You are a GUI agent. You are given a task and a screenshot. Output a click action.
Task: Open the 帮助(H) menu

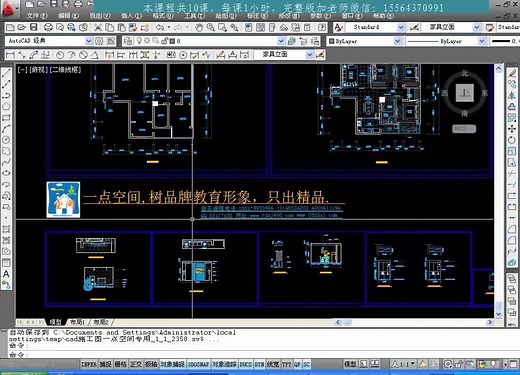(384, 15)
